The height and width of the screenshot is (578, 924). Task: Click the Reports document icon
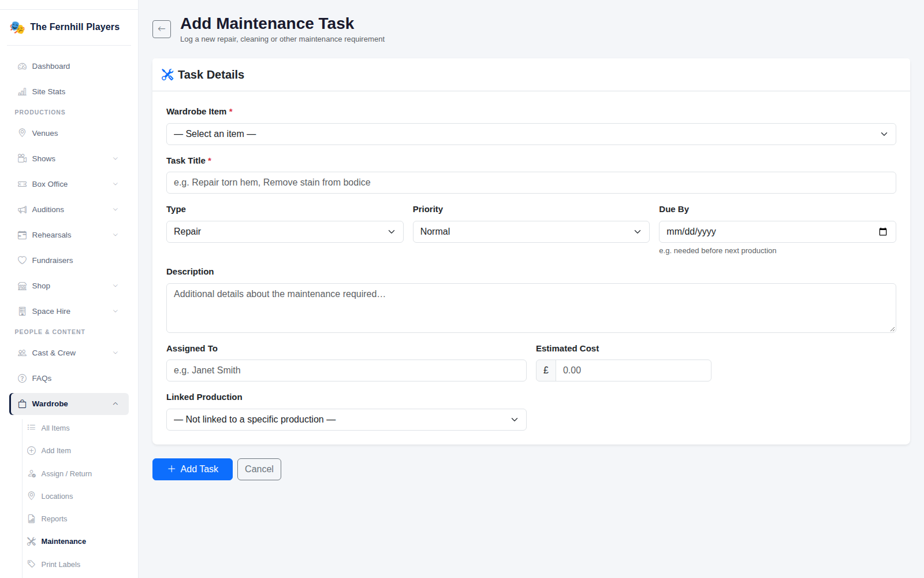tap(31, 519)
